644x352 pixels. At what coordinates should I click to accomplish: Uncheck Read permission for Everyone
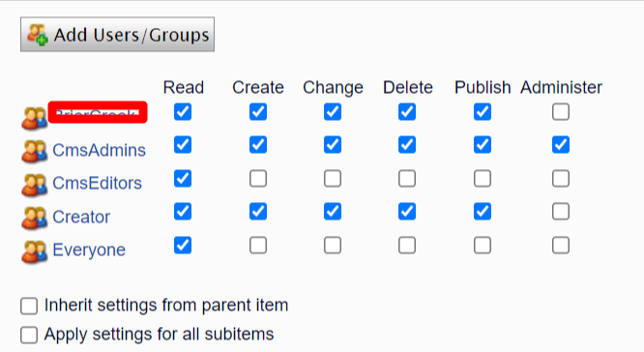tap(183, 246)
